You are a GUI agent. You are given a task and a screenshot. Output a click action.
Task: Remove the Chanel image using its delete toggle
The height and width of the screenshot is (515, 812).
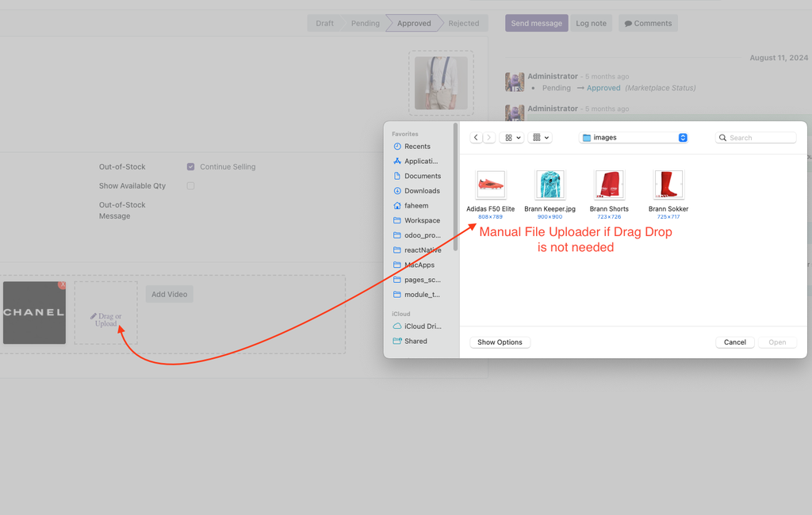pos(62,286)
